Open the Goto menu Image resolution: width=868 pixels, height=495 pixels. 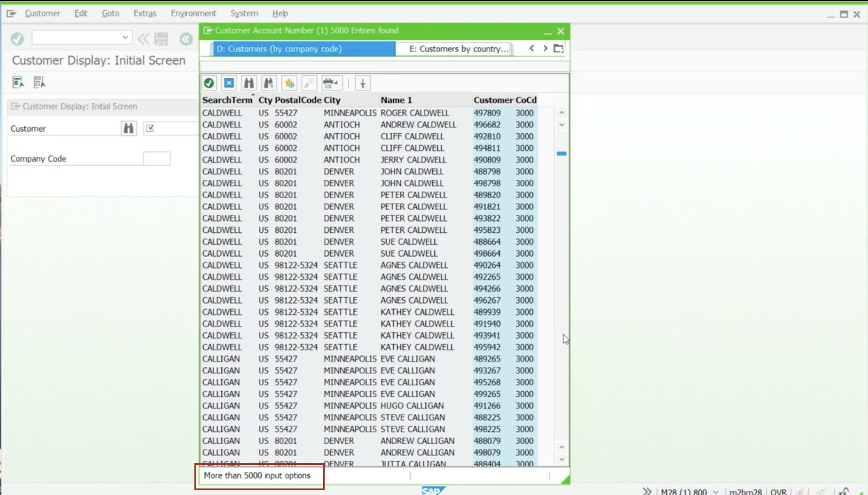[110, 13]
